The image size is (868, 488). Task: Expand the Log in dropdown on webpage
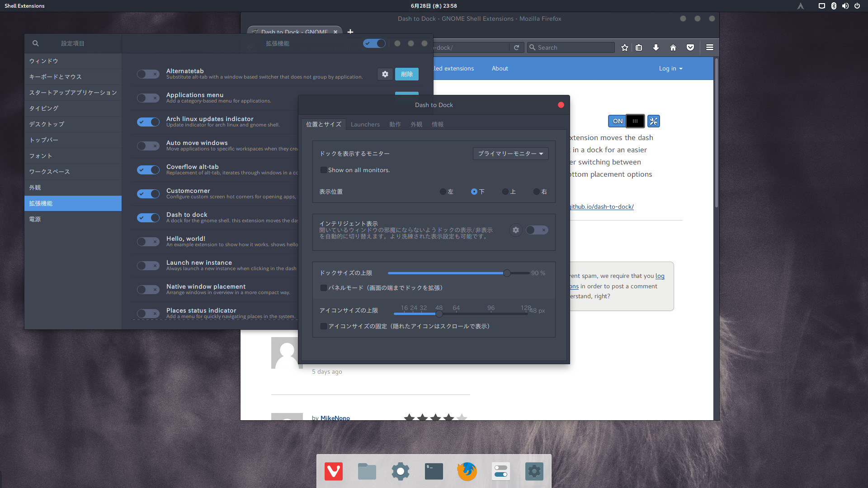(670, 68)
